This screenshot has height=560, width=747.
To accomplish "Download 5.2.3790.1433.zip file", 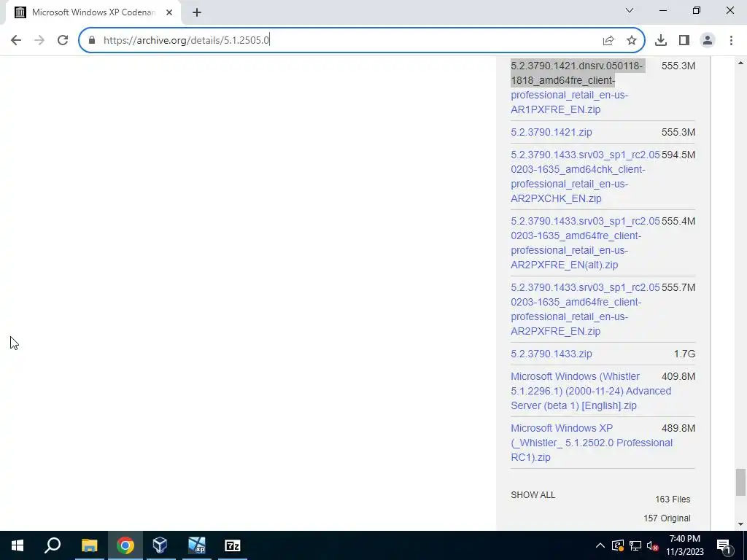I will tap(551, 354).
